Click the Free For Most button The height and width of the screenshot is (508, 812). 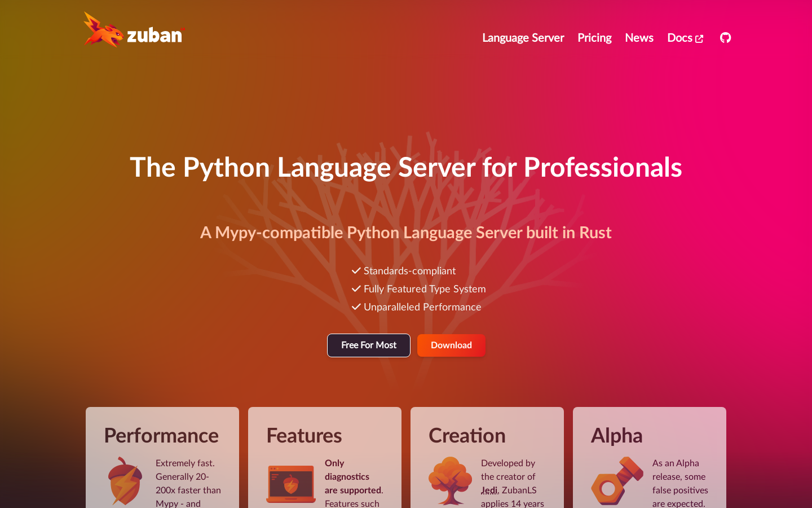tap(369, 345)
